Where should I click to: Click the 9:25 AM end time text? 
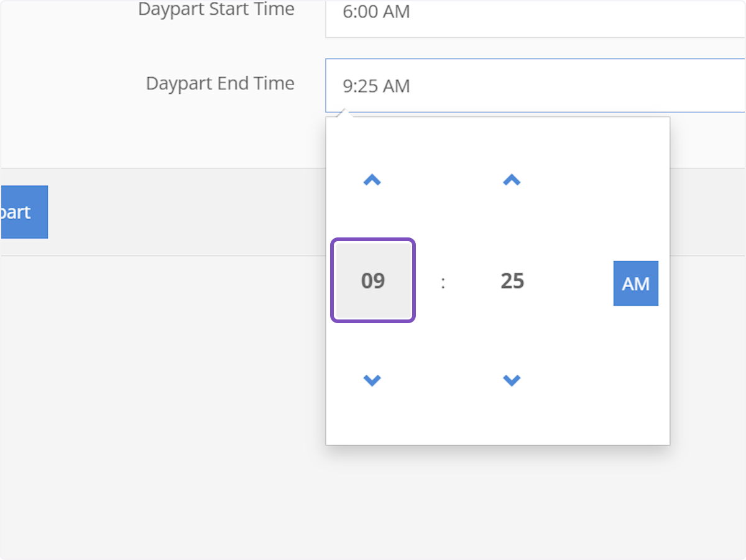tap(375, 86)
